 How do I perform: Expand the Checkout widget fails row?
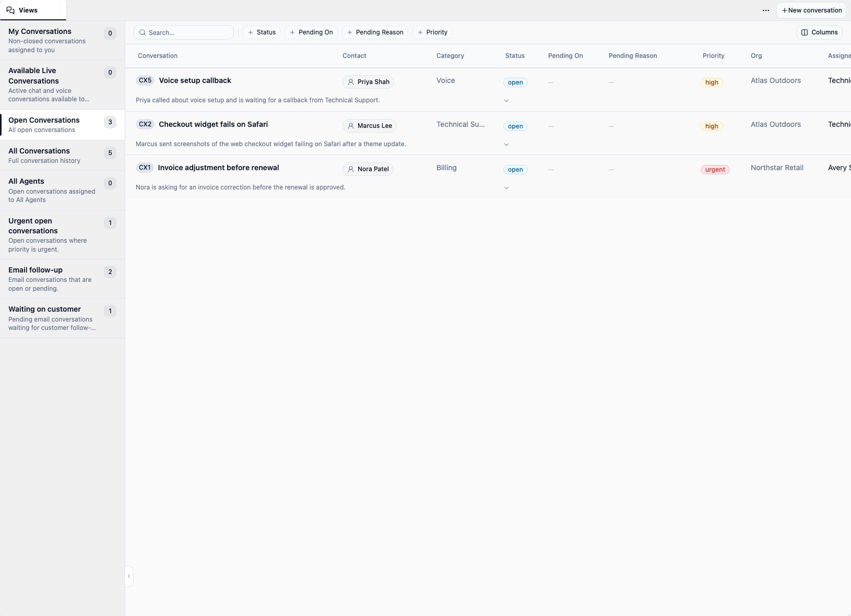pyautogui.click(x=506, y=145)
